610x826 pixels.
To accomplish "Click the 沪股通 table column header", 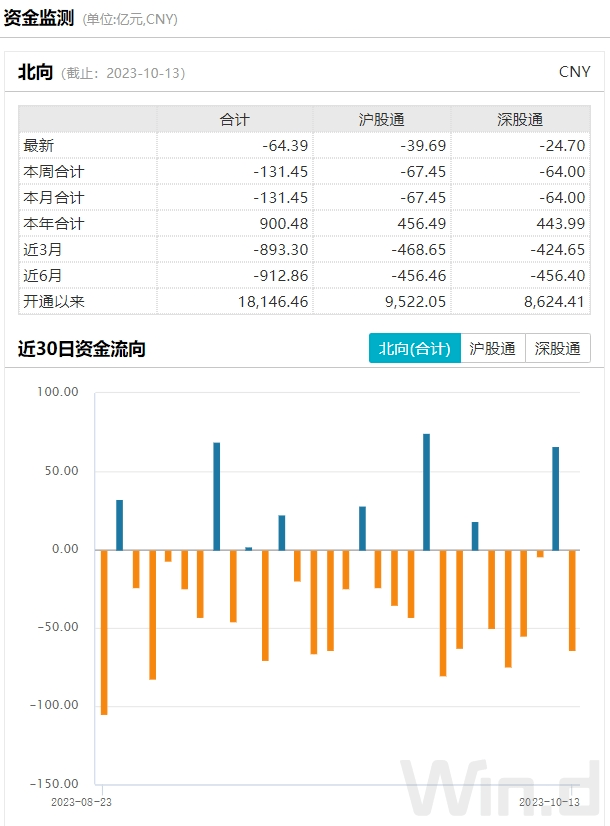I will click(x=381, y=119).
